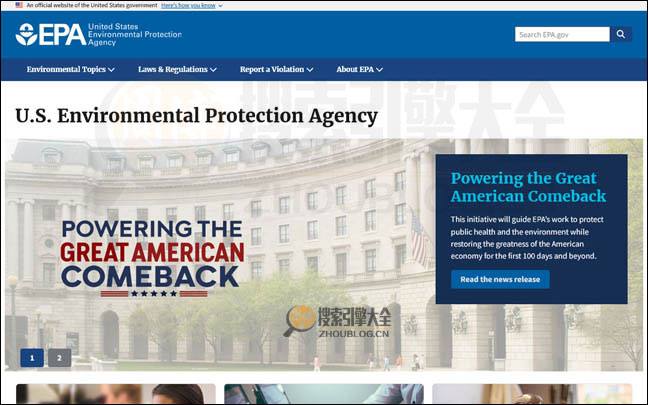Open first news card thumbnail at bottom left

tap(116, 394)
